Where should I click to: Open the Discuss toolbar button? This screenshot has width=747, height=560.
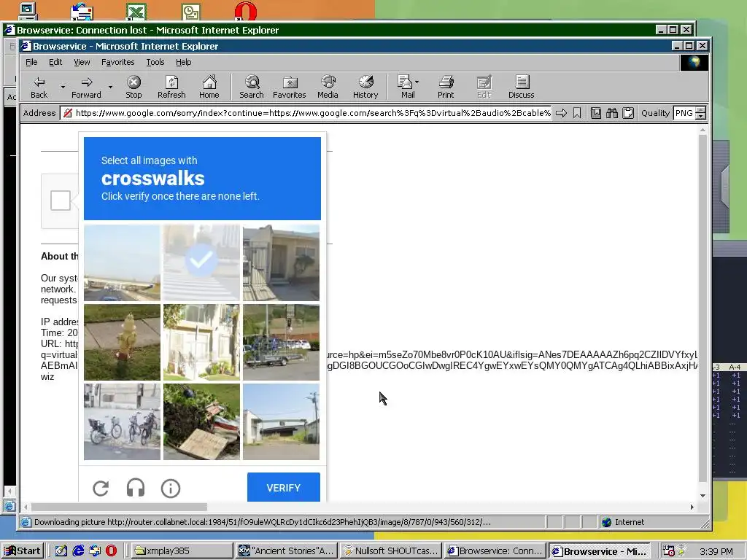[521, 87]
